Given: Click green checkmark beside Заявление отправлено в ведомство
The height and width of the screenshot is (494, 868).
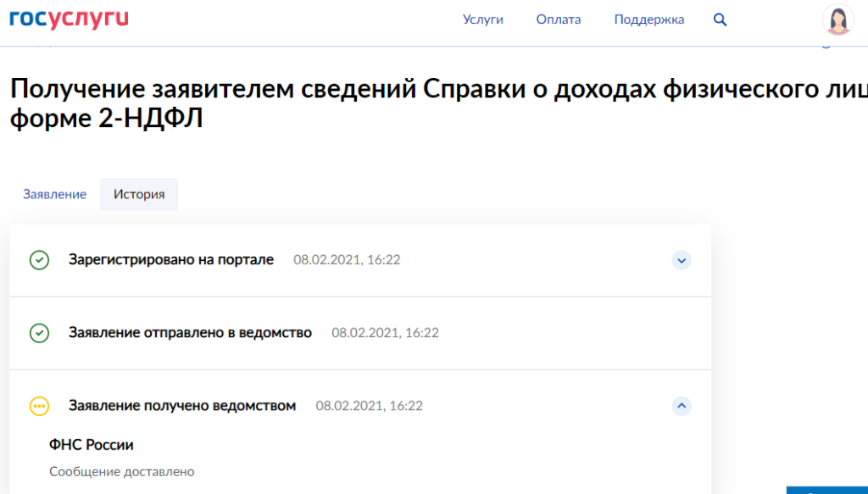Looking at the screenshot, I should tap(39, 333).
